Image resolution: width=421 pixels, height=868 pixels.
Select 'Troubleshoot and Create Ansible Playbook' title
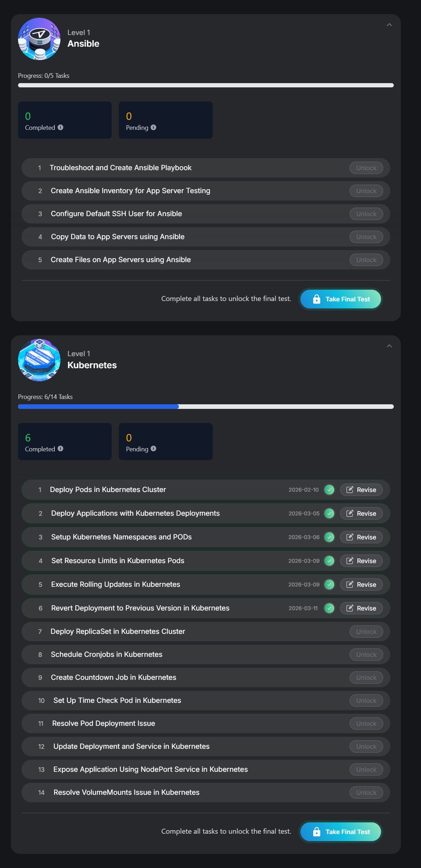tap(121, 168)
